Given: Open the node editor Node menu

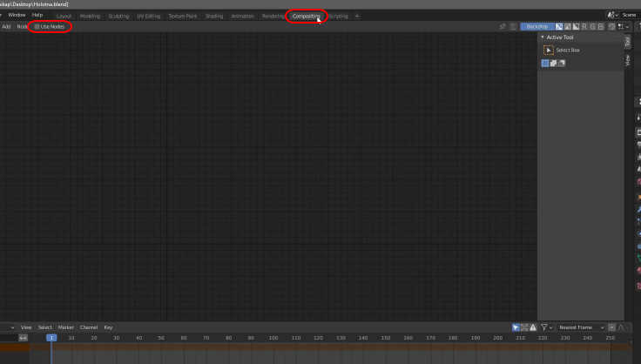Looking at the screenshot, I should pyautogui.click(x=22, y=26).
